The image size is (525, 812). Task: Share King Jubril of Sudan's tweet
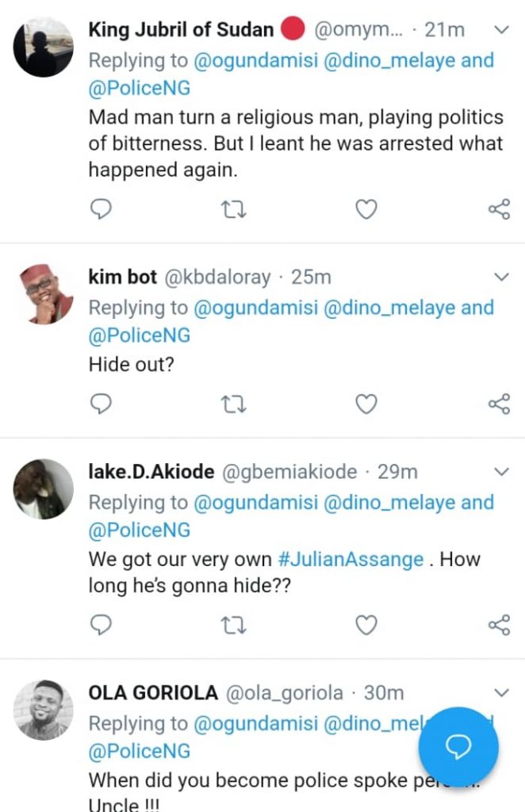pyautogui.click(x=498, y=209)
